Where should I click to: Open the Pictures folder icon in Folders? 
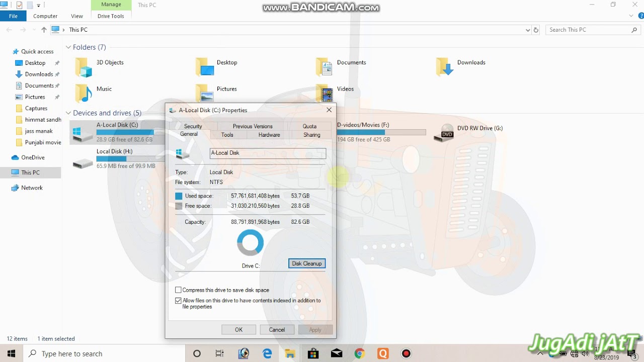pos(204,93)
